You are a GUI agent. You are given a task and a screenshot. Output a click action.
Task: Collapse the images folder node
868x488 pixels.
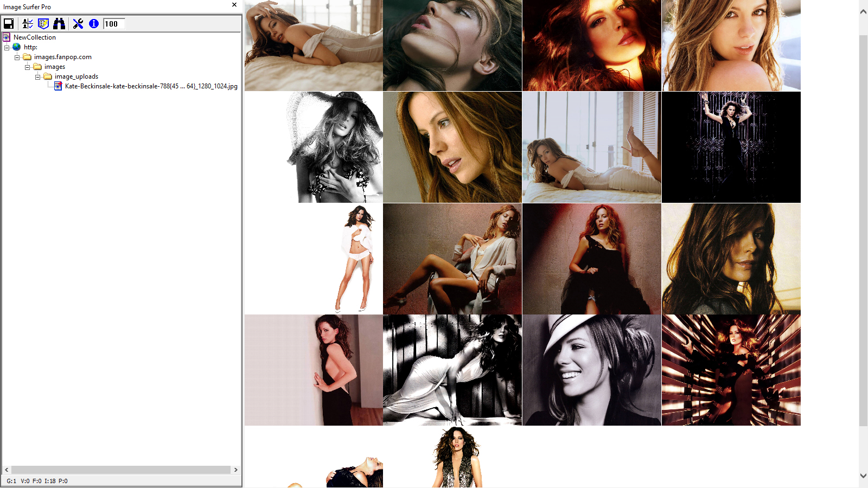point(27,67)
